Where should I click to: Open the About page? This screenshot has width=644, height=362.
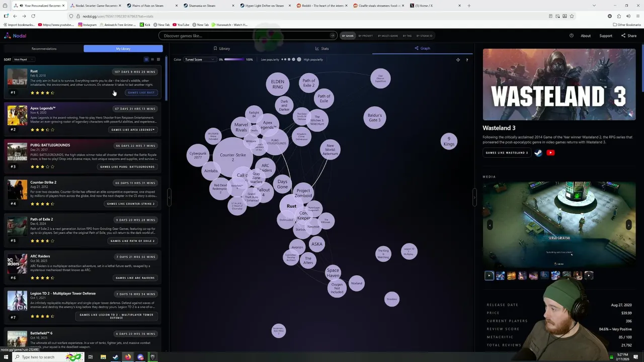pyautogui.click(x=586, y=36)
